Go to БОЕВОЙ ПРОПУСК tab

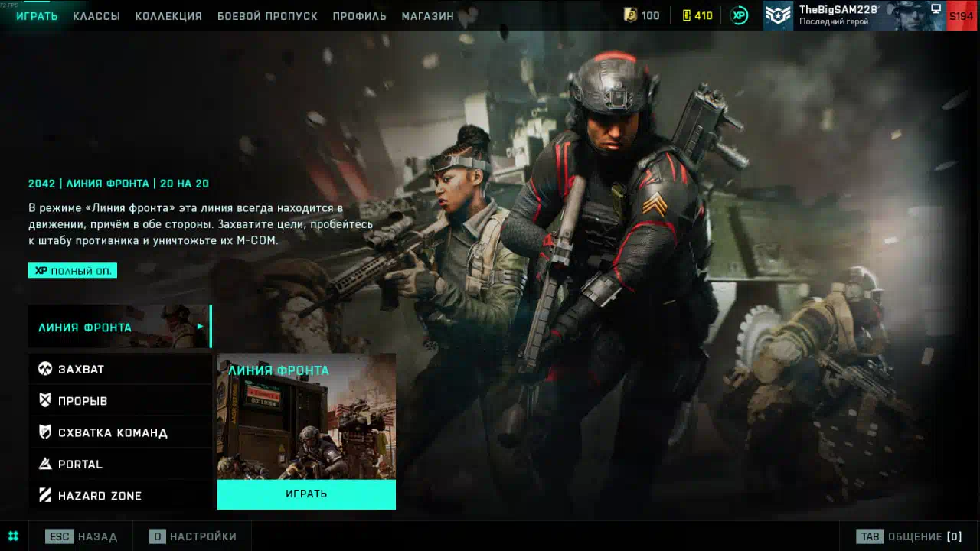pyautogui.click(x=267, y=16)
